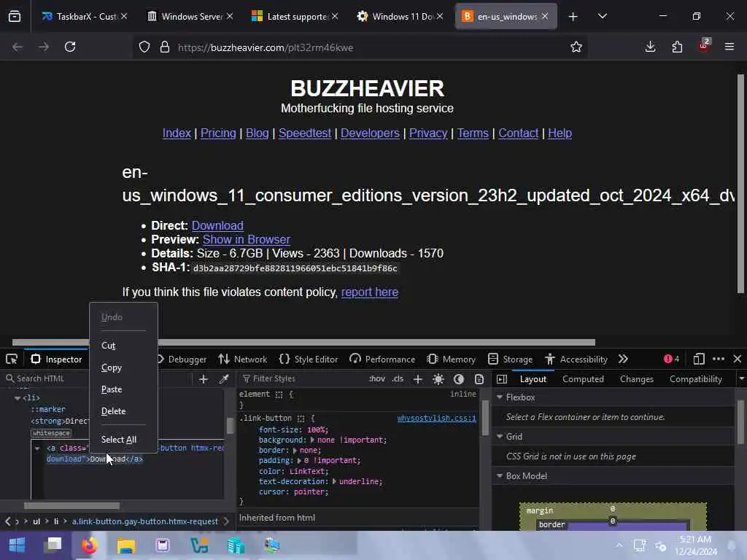Open Firefox application menu

point(729,47)
